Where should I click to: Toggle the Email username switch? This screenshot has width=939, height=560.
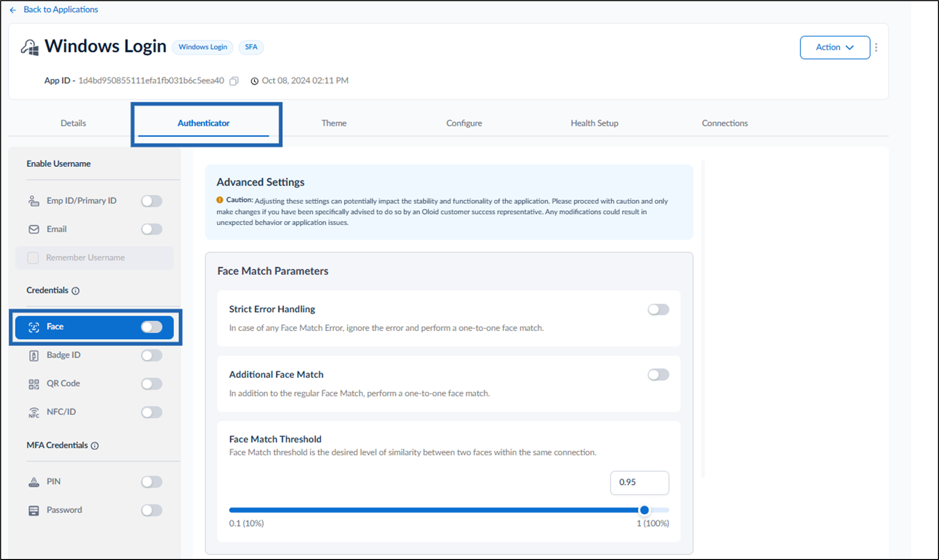[152, 229]
